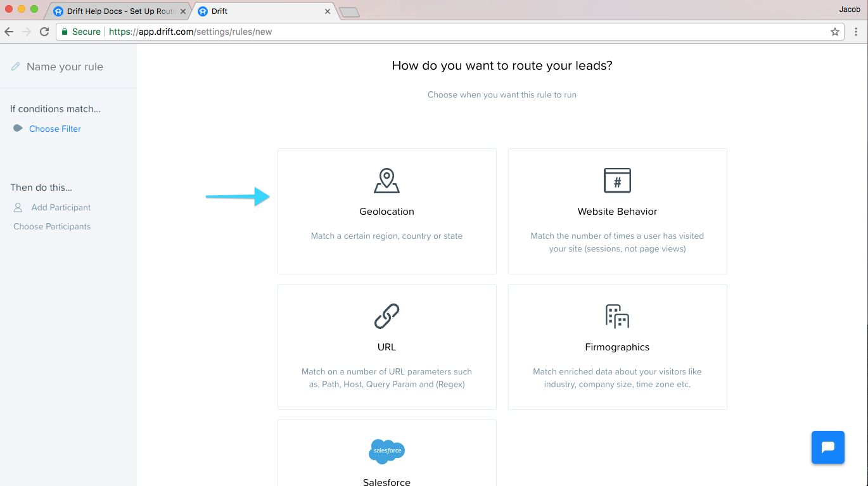Click Add Participant in the sidebar
This screenshot has width=868, height=486.
[x=61, y=207]
